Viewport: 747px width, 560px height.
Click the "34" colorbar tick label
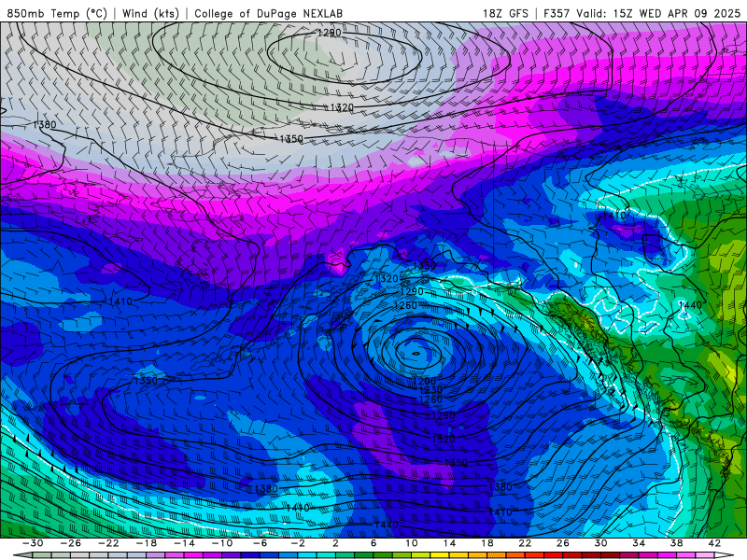(x=639, y=543)
